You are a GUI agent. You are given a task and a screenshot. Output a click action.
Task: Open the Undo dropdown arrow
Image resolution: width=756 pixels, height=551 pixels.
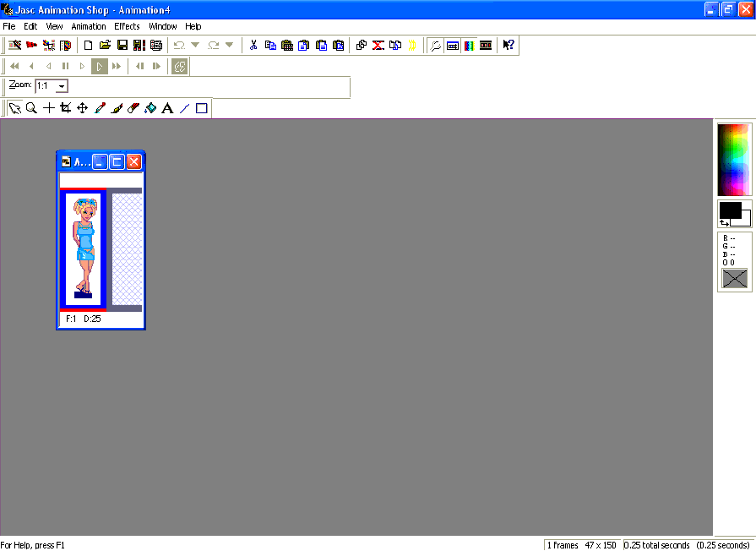coord(193,45)
